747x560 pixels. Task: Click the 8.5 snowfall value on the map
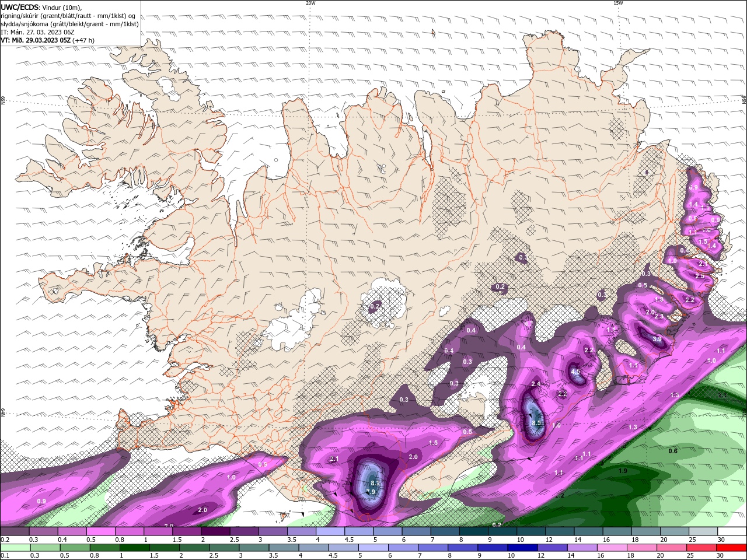(537, 423)
